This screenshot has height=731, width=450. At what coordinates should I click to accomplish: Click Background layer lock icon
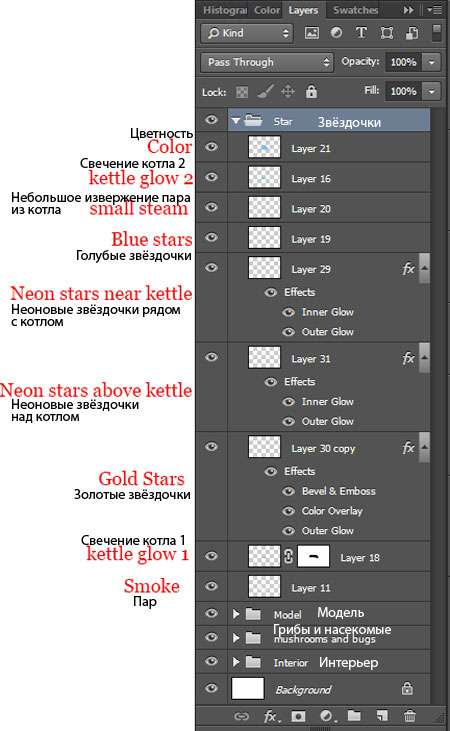(407, 688)
